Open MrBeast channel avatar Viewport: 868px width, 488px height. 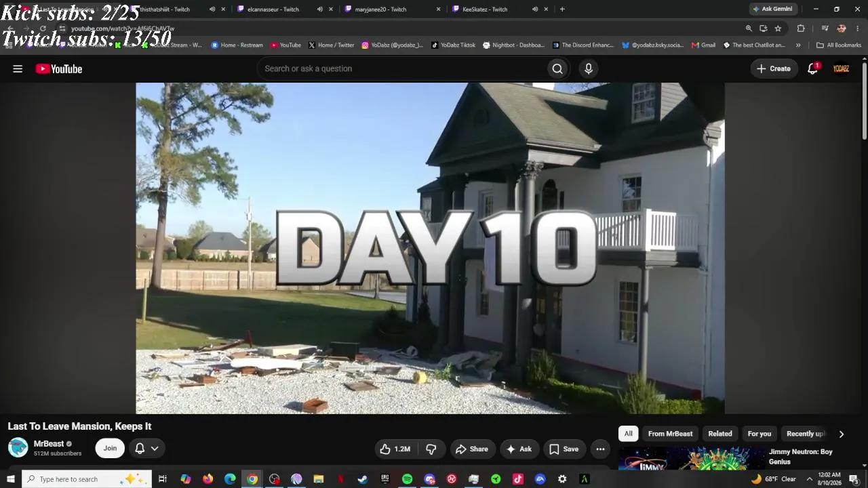point(18,448)
